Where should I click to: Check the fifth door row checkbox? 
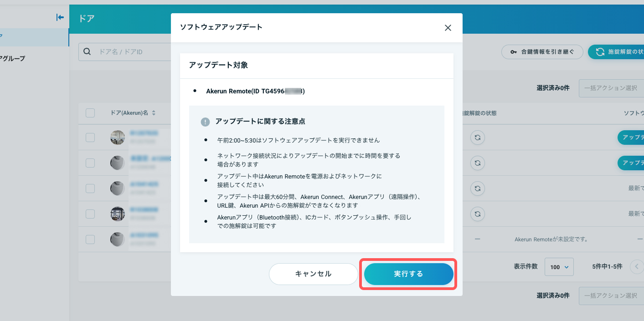(x=90, y=239)
